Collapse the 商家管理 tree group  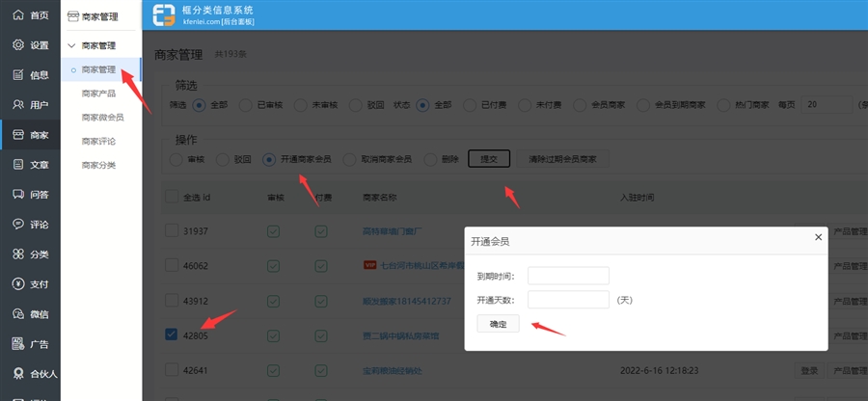coord(71,45)
